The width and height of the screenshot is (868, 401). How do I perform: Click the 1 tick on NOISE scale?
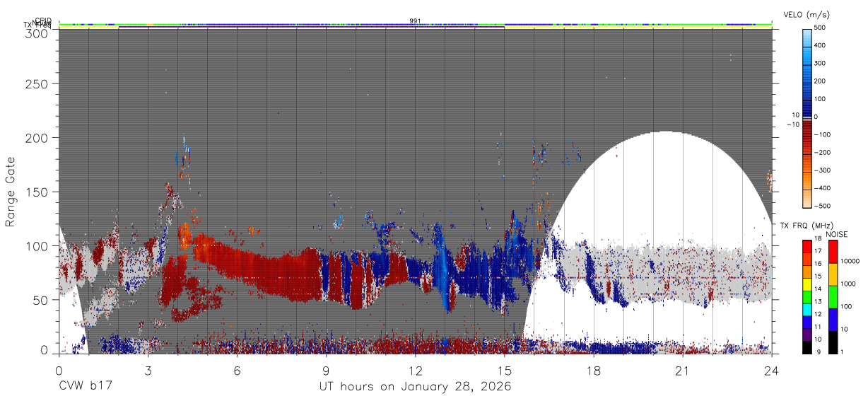point(842,351)
